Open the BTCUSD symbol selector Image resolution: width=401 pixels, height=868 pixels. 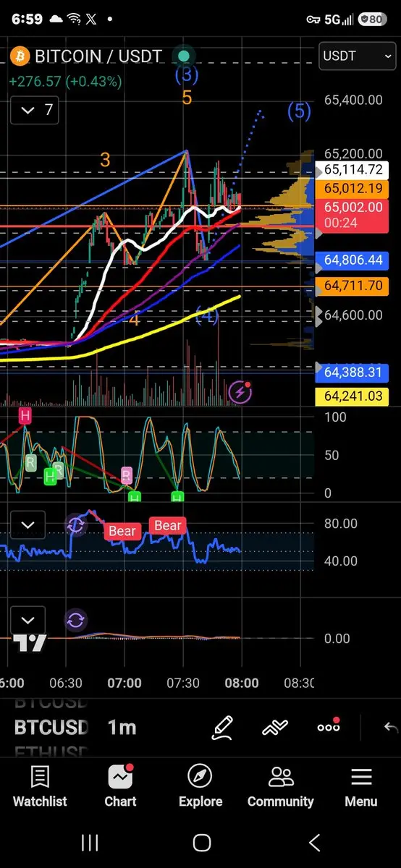click(51, 727)
